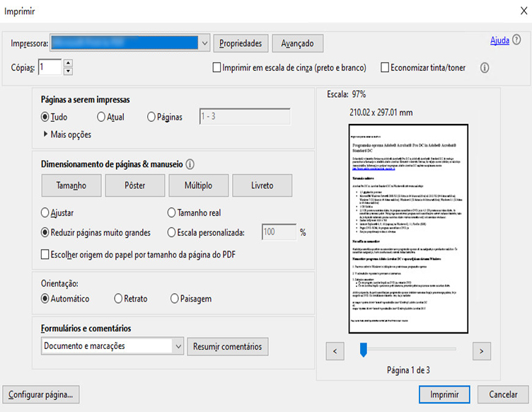The width and height of the screenshot is (532, 412).
Task: Cancel the print dialog
Action: [503, 394]
